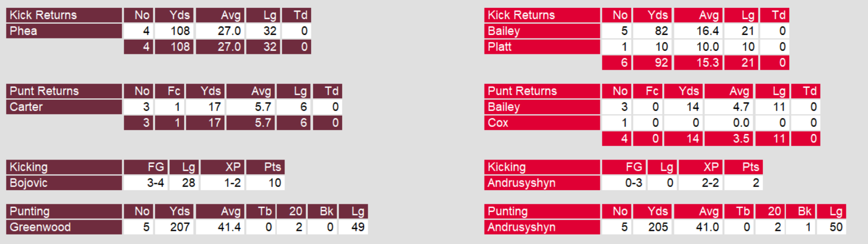Click the Bk column header in red Punting
Image resolution: width=868 pixels, height=244 pixels.
click(x=805, y=212)
